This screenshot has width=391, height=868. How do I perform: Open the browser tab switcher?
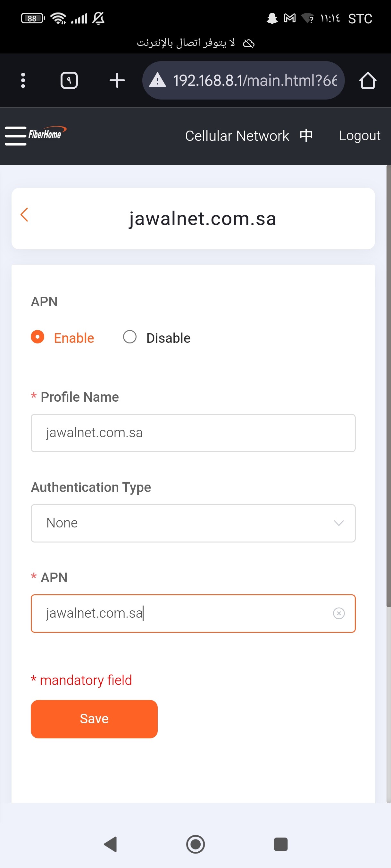click(69, 81)
